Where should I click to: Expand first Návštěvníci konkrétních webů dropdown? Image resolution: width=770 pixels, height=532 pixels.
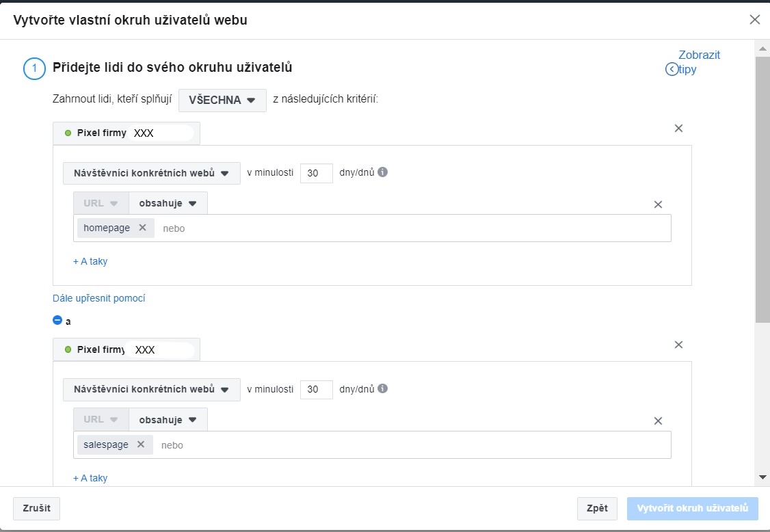tap(152, 173)
